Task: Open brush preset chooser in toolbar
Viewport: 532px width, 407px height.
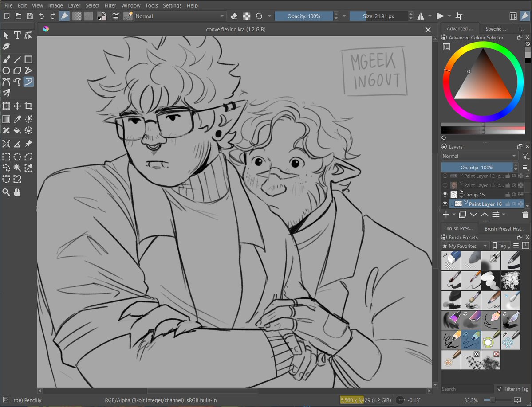Action: [x=128, y=16]
